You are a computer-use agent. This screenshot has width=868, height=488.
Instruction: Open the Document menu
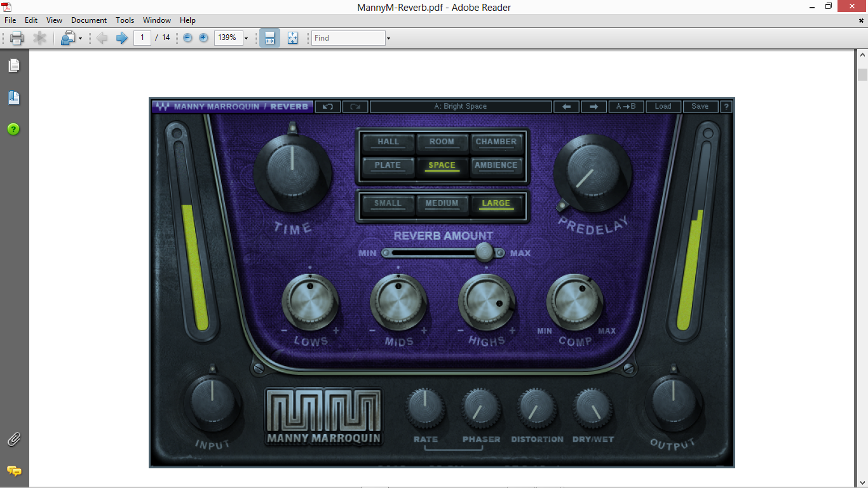(x=89, y=20)
